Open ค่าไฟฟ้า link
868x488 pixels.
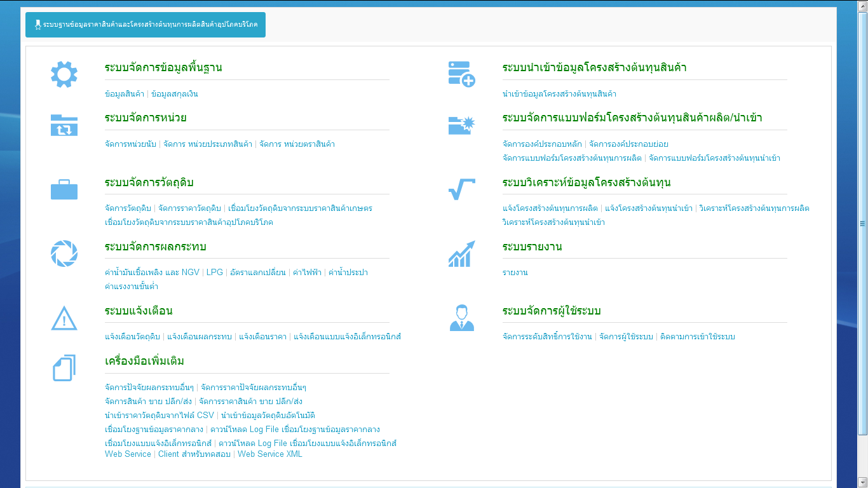click(x=306, y=273)
